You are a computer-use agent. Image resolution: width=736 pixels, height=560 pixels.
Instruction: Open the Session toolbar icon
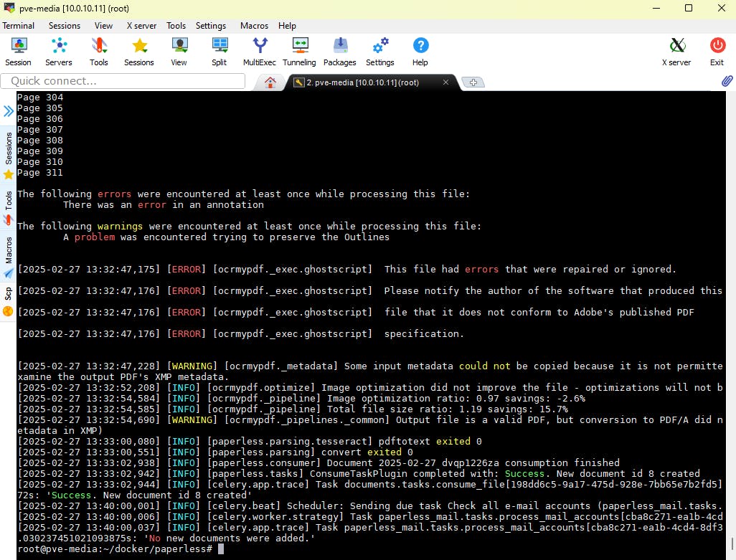[19, 52]
